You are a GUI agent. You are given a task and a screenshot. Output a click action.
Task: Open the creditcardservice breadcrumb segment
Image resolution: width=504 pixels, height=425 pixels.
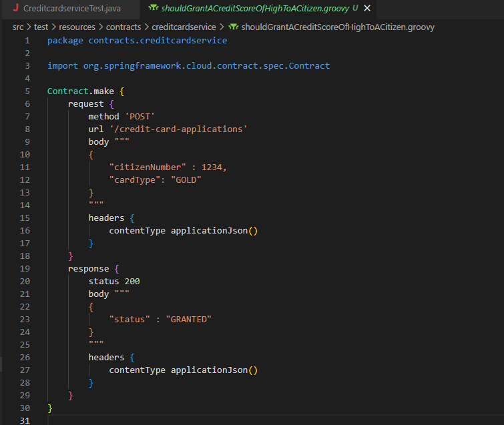[x=184, y=27]
